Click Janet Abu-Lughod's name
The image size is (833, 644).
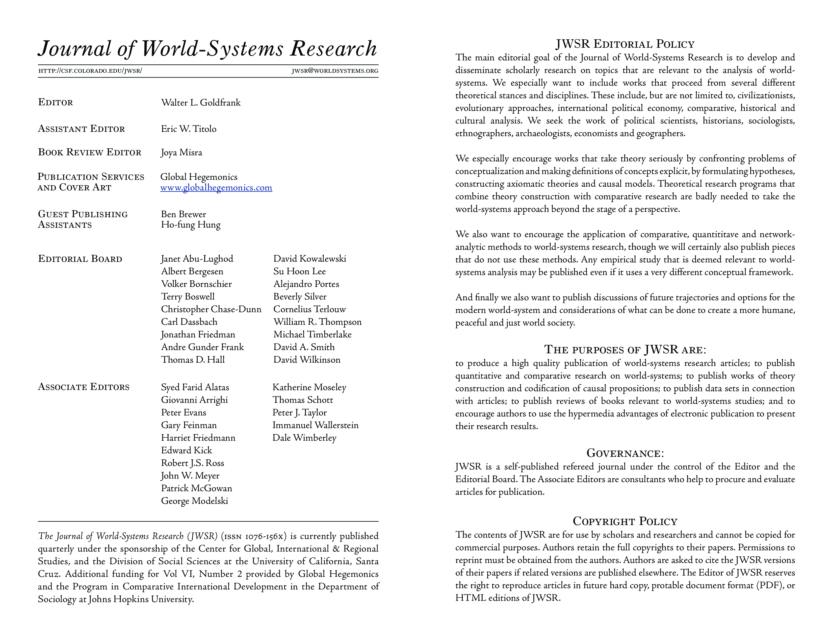tap(197, 259)
